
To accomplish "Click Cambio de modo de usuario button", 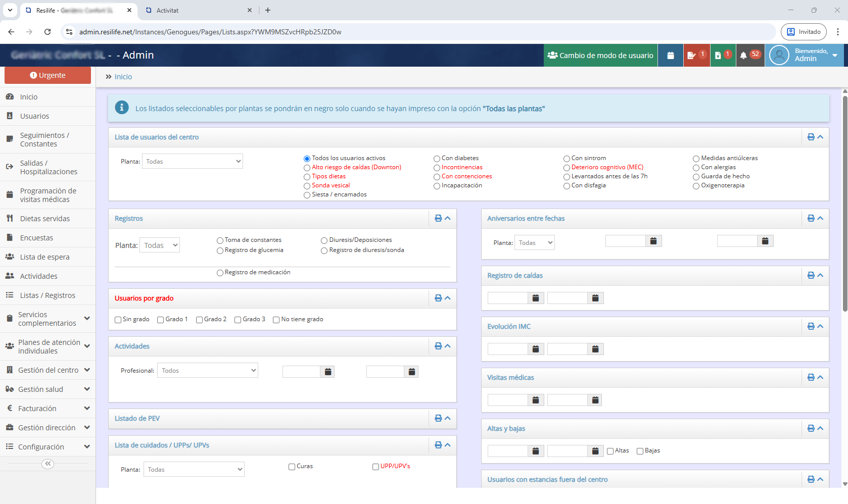I will tap(600, 56).
